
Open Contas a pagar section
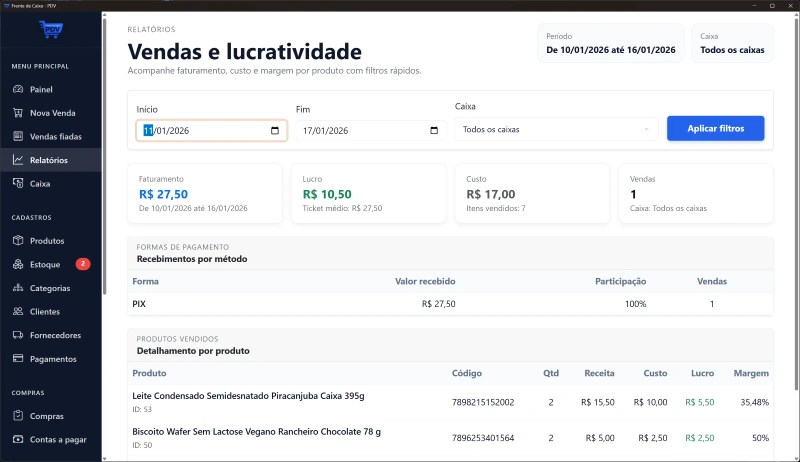(x=56, y=440)
